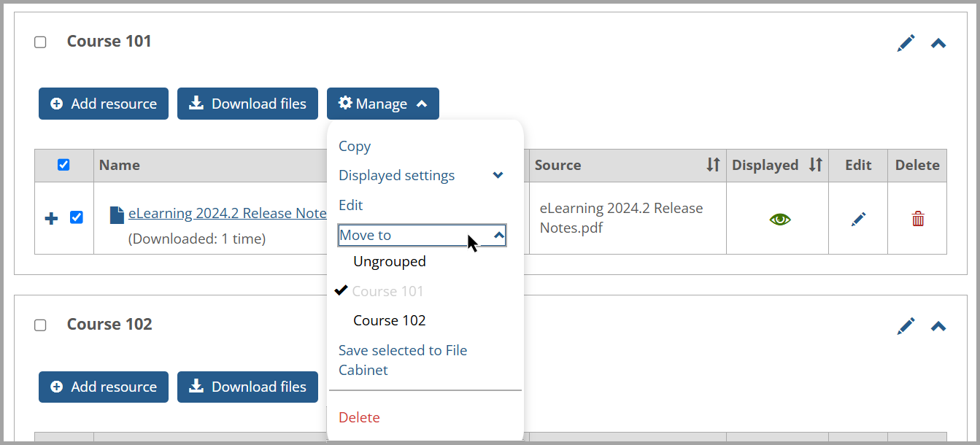Collapse the Course 101 section chevron
Screen dimensions: 980x445
click(938, 42)
